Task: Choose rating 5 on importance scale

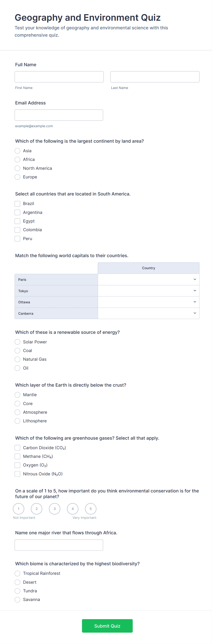Action: click(x=90, y=509)
